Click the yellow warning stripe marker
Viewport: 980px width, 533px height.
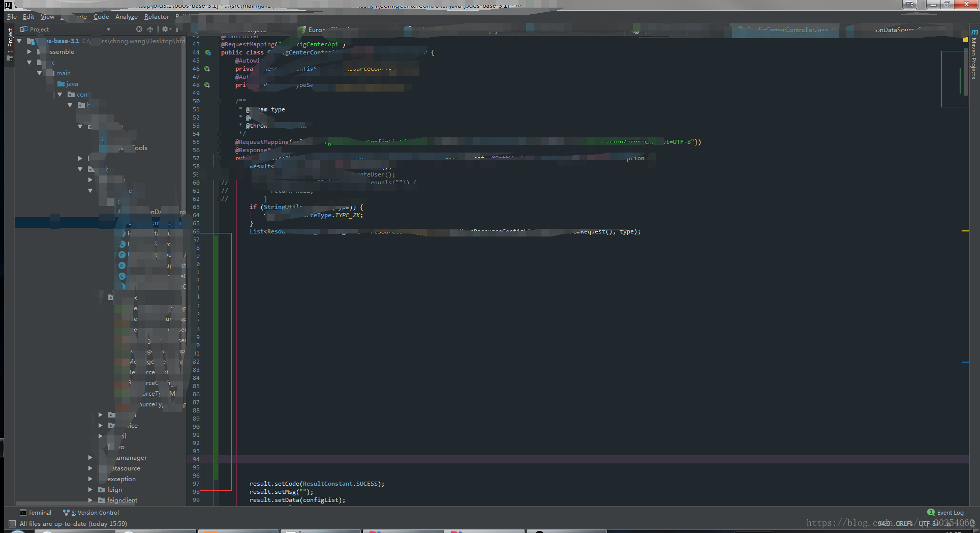pyautogui.click(x=965, y=231)
